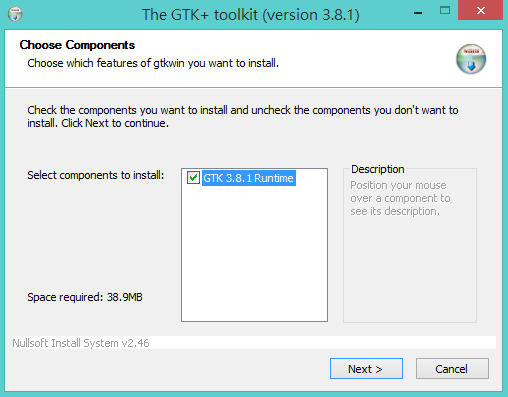Screen dimensions: 508x397
Task: Close the installer with the red X
Action: coord(480,10)
